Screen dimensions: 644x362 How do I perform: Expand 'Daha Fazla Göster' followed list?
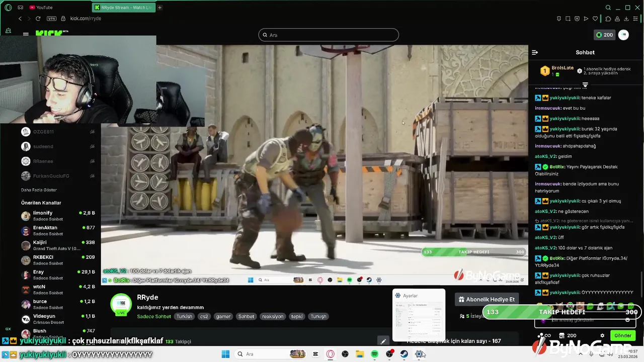click(39, 190)
